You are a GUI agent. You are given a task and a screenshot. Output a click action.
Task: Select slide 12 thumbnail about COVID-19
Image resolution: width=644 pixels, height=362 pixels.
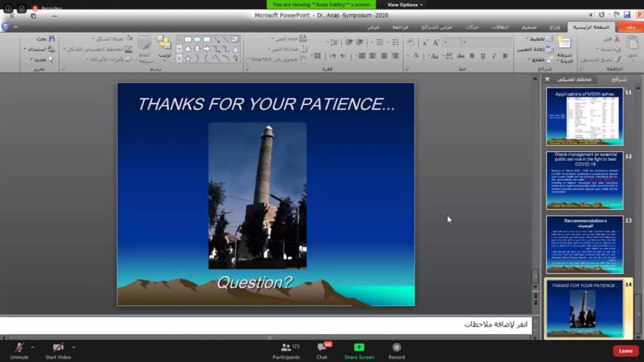click(584, 180)
